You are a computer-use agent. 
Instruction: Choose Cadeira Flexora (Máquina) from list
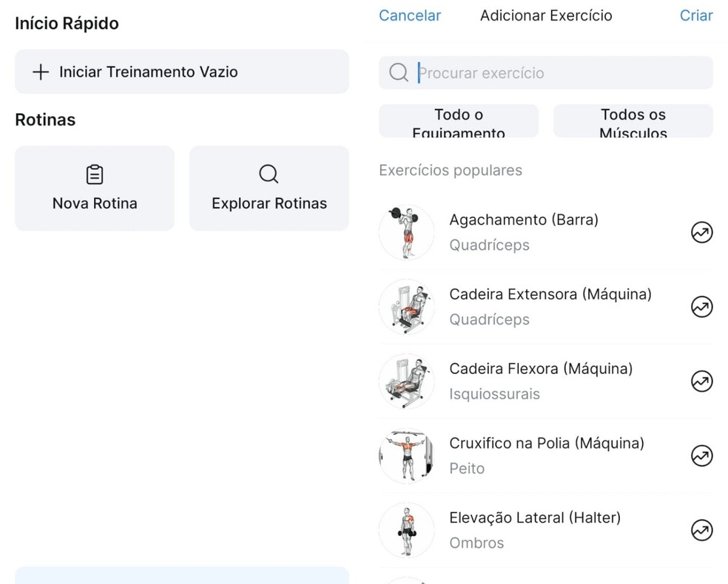click(x=540, y=381)
